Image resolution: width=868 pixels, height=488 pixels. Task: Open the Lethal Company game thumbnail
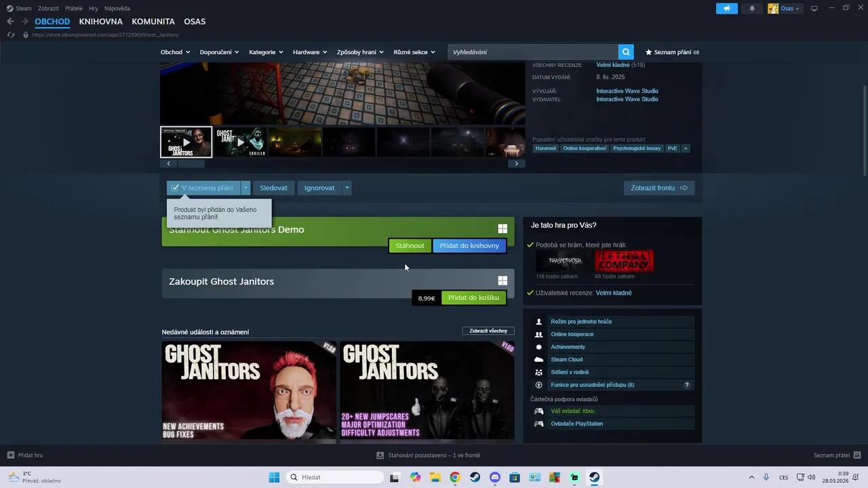point(624,261)
